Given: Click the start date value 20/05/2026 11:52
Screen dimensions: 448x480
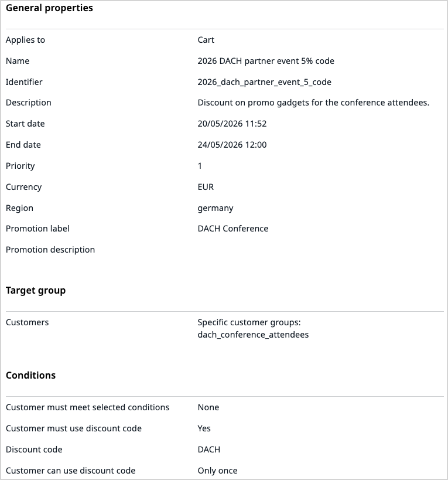Looking at the screenshot, I should [x=232, y=124].
